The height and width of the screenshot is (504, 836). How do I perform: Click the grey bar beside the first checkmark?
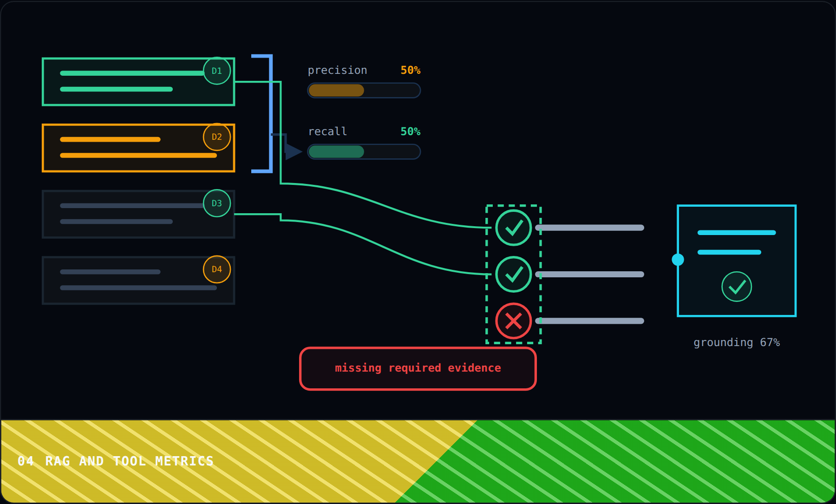(590, 228)
